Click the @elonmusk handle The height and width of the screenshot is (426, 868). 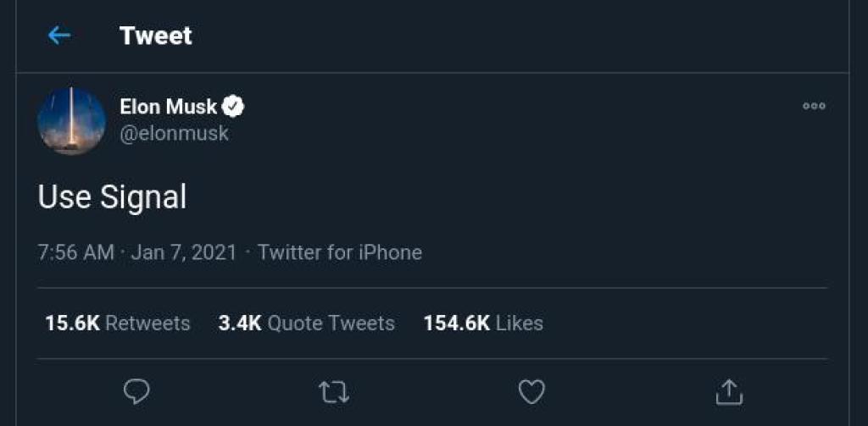point(174,134)
